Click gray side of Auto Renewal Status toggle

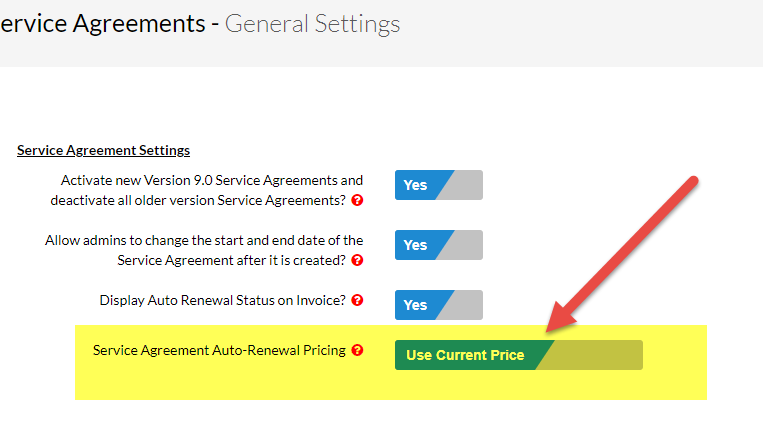tap(464, 305)
